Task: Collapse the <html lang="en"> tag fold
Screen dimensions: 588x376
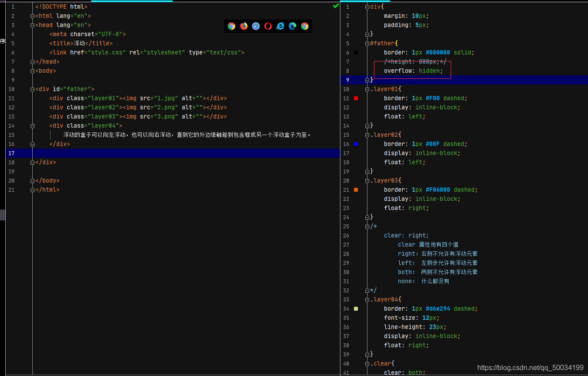Action: (33, 16)
